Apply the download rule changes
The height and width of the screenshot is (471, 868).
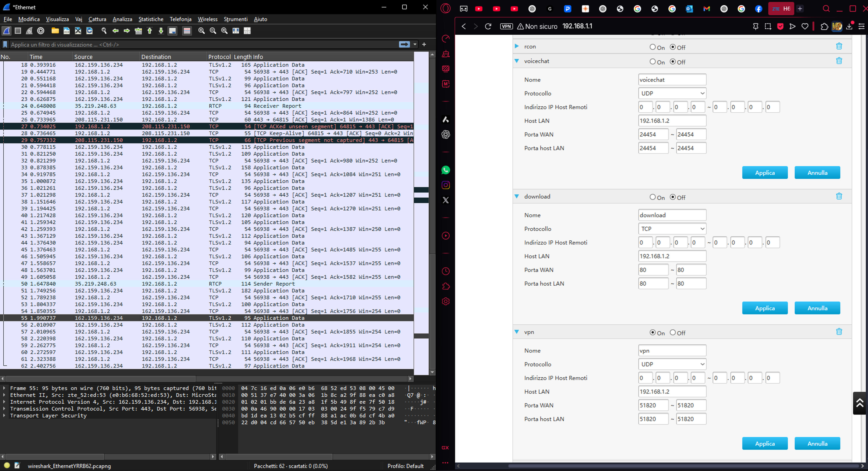click(x=765, y=308)
